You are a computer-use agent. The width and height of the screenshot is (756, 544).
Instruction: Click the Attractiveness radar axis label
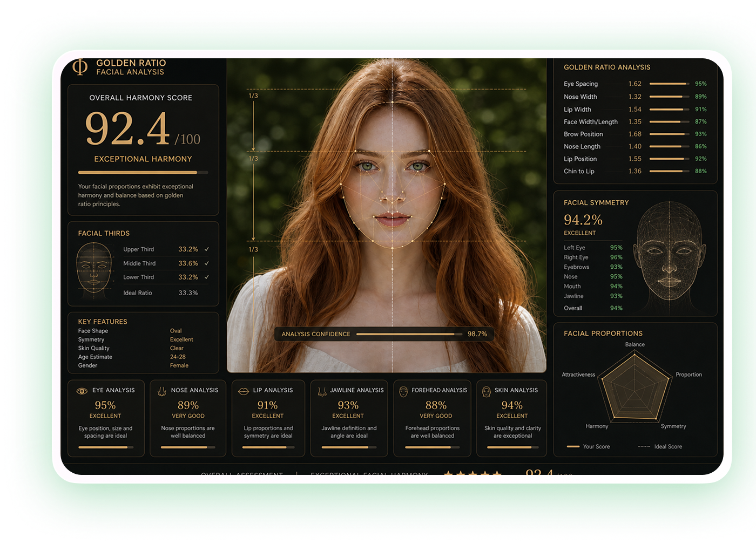click(x=578, y=375)
